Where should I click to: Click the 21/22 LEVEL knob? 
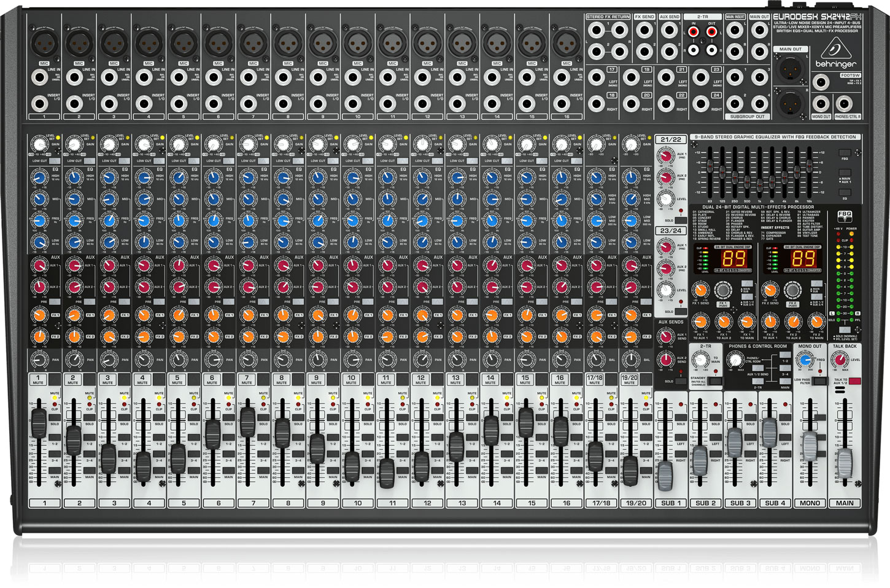tap(665, 199)
